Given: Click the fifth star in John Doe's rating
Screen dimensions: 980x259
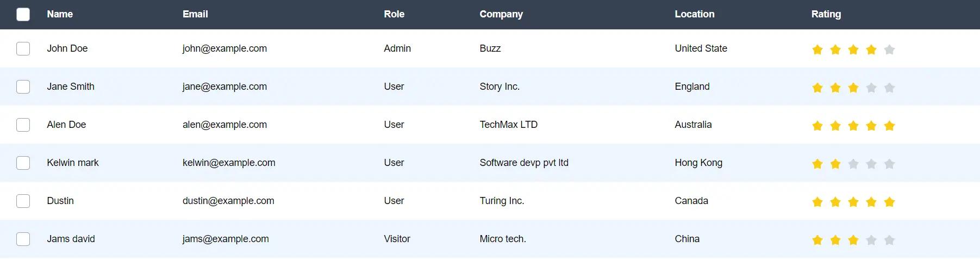Looking at the screenshot, I should point(889,50).
